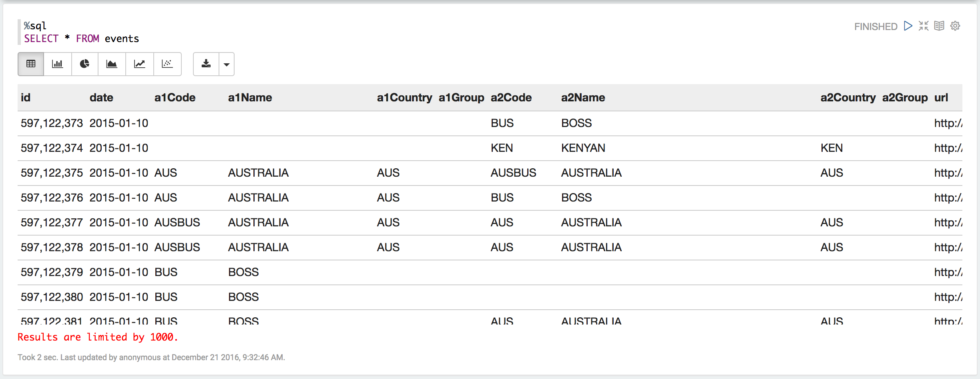Screen dimensions: 980x379
Task: Click the date column header
Action: (x=101, y=97)
